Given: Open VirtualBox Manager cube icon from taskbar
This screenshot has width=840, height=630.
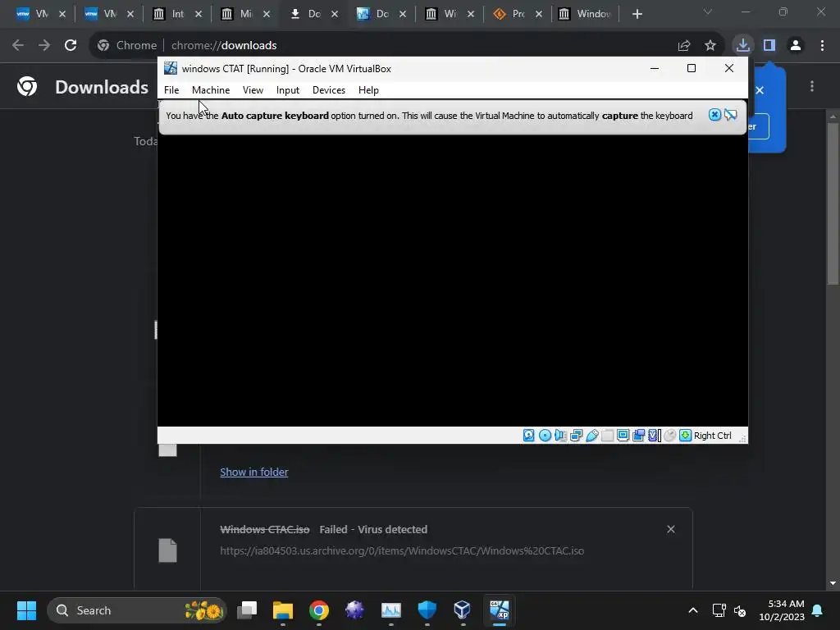Looking at the screenshot, I should (463, 610).
